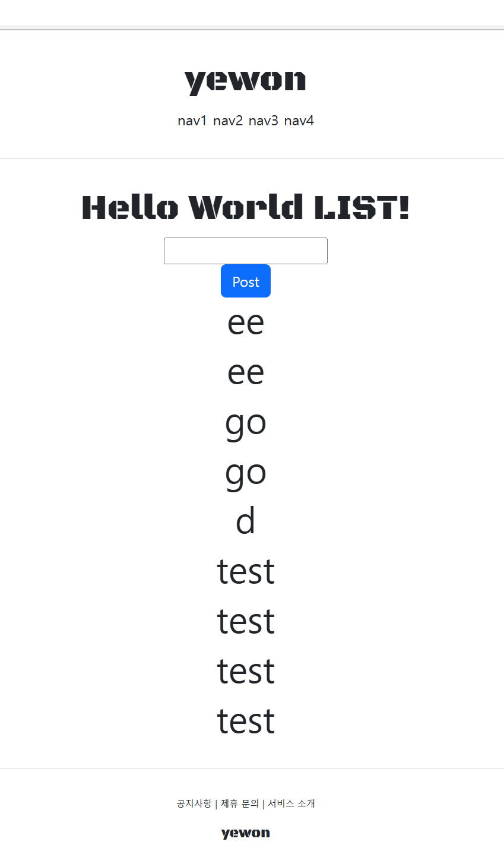Select the first "ee" list entry
This screenshot has width=504, height=848.
pyautogui.click(x=246, y=322)
